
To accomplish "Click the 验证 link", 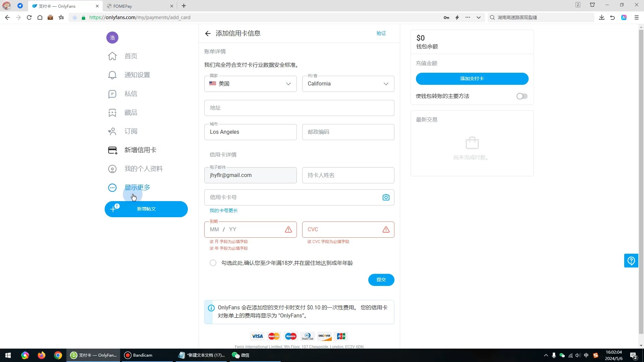I will tap(381, 33).
